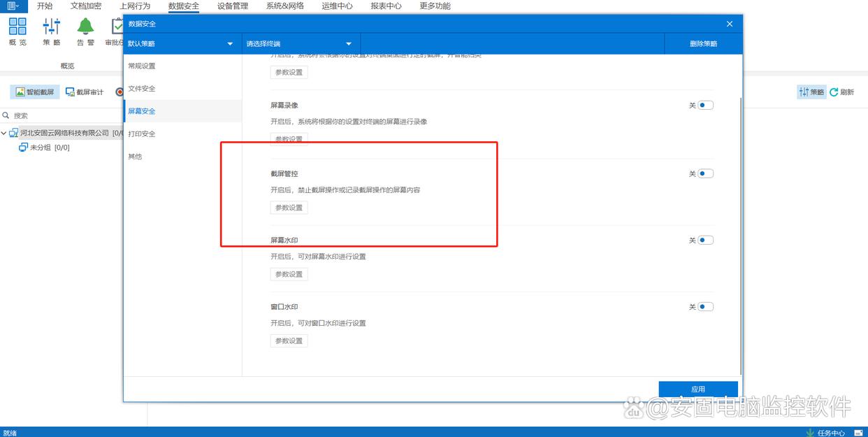Image resolution: width=868 pixels, height=437 pixels.
Task: Click the dialog's vertical scrollbar
Action: [740, 210]
